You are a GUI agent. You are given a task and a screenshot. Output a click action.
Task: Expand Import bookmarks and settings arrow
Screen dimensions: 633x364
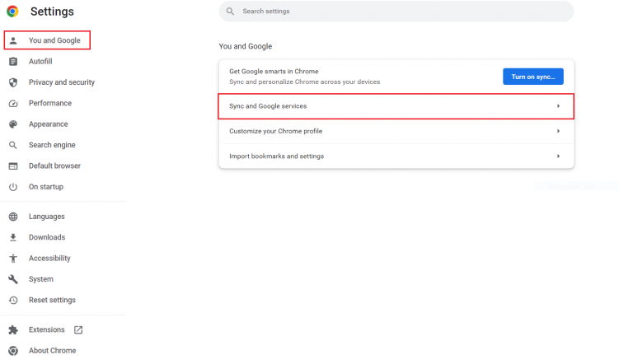558,156
